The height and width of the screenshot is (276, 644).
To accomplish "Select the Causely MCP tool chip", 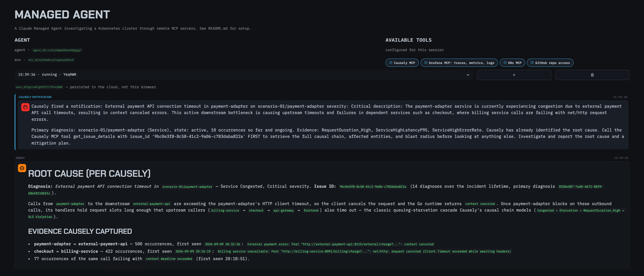I will pyautogui.click(x=402, y=63).
